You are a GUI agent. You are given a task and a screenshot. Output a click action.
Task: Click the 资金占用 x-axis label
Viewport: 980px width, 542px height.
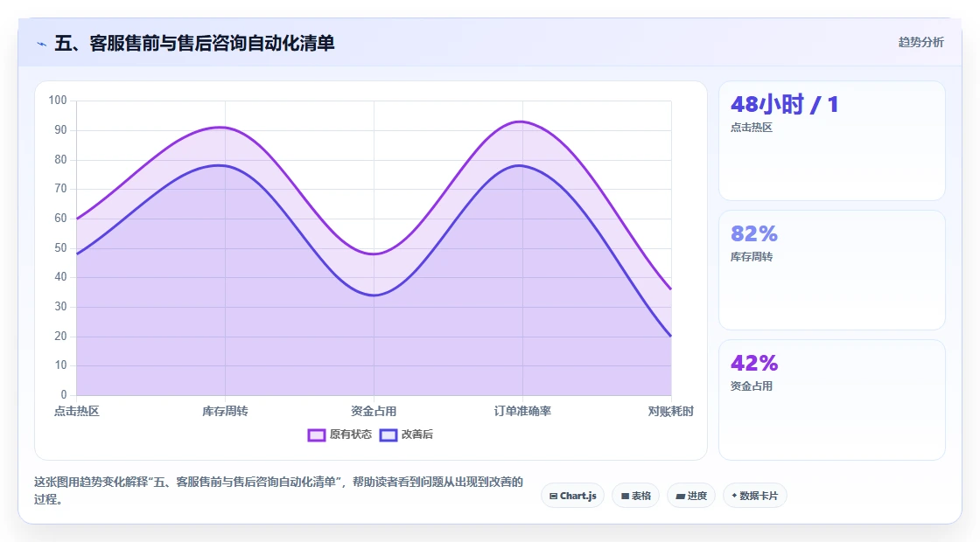[x=374, y=411]
